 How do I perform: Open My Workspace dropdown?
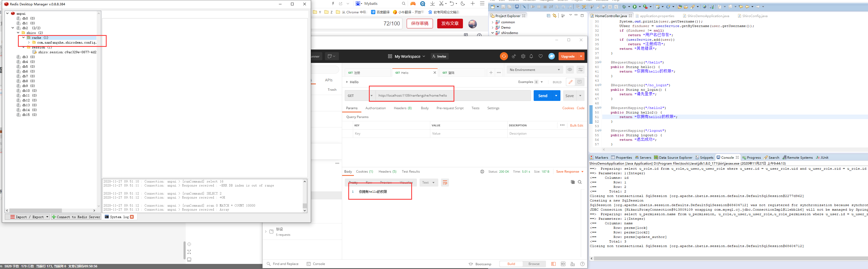(406, 56)
